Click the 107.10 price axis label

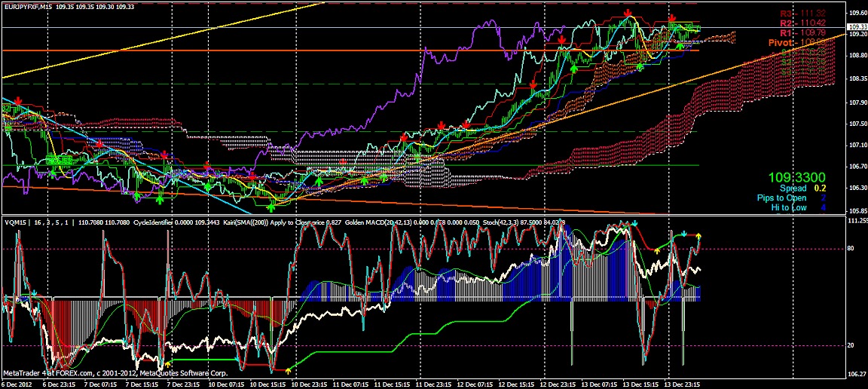tap(857, 145)
